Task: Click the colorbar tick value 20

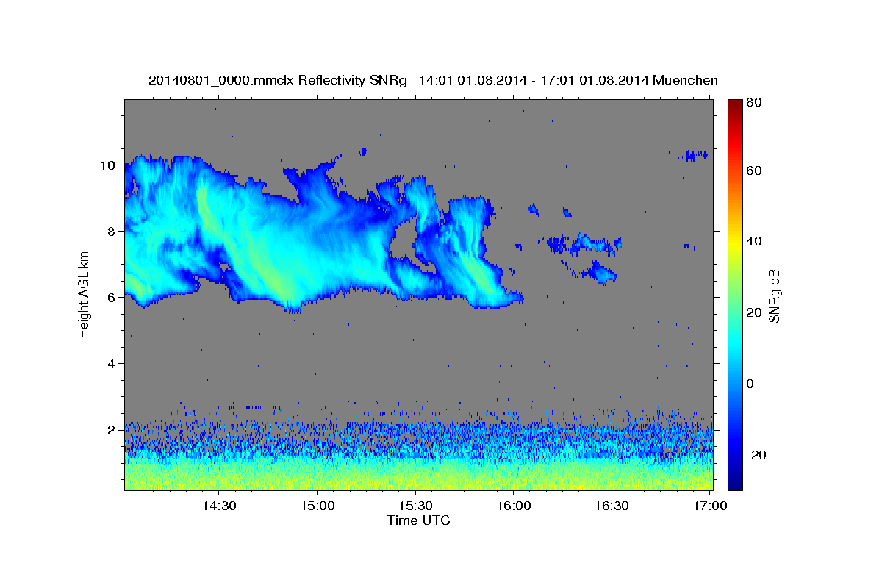Action: pyautogui.click(x=754, y=312)
